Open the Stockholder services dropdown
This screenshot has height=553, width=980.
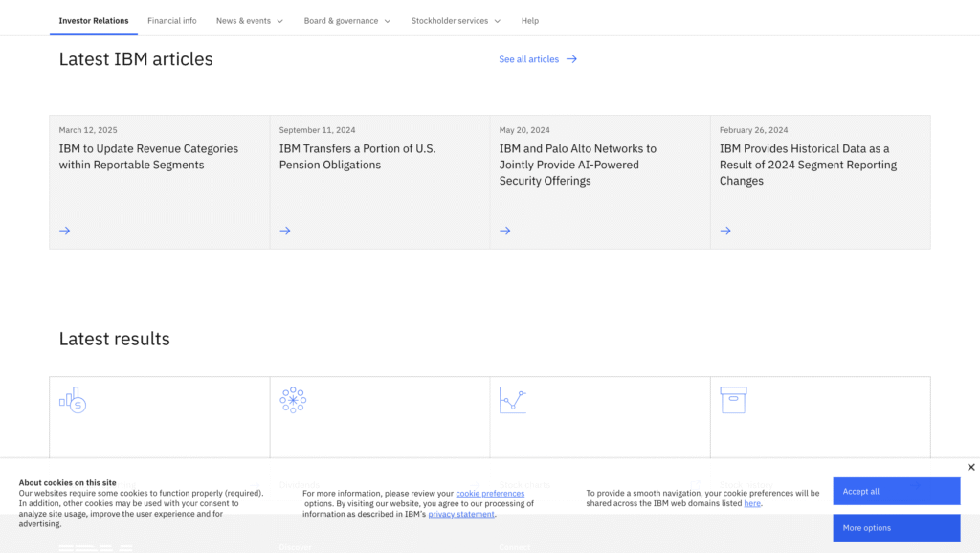point(456,21)
